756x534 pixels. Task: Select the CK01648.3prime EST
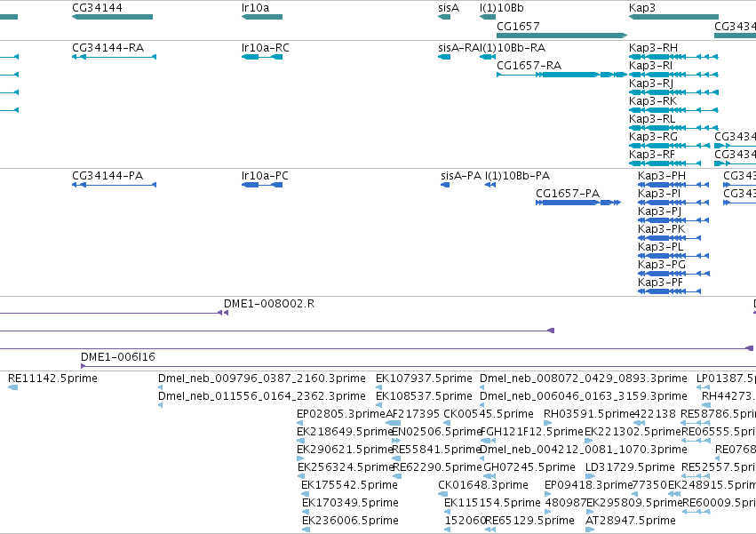(443, 494)
